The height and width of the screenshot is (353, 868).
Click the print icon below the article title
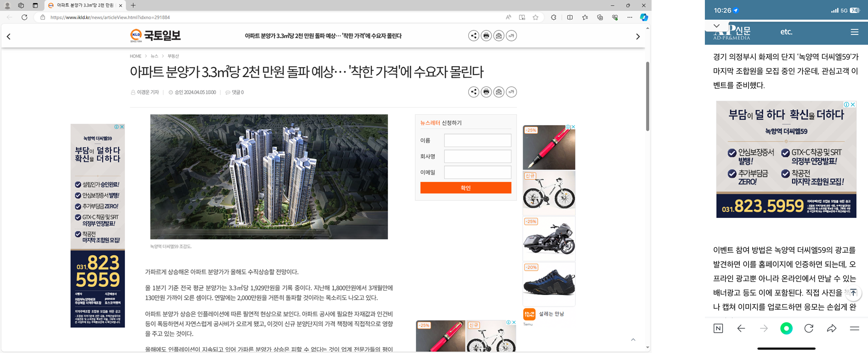(x=486, y=92)
